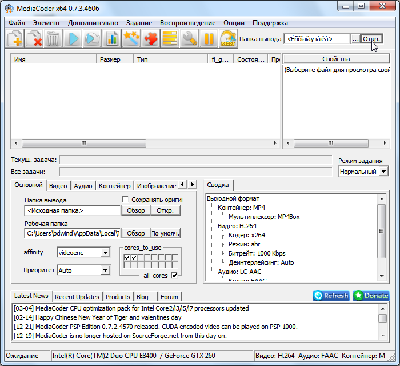Click the Размер column header
The height and width of the screenshot is (366, 400).
[x=115, y=59]
